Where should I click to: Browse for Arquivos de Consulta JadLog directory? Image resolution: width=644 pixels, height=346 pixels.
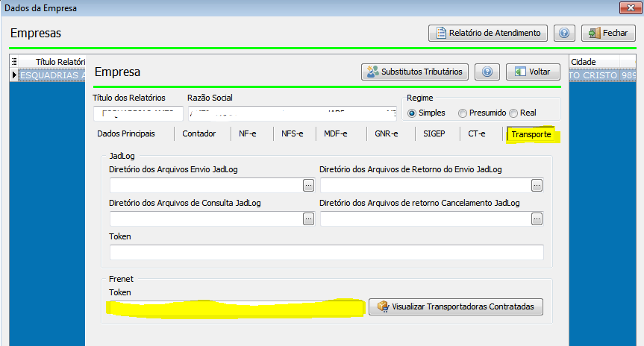(308, 218)
